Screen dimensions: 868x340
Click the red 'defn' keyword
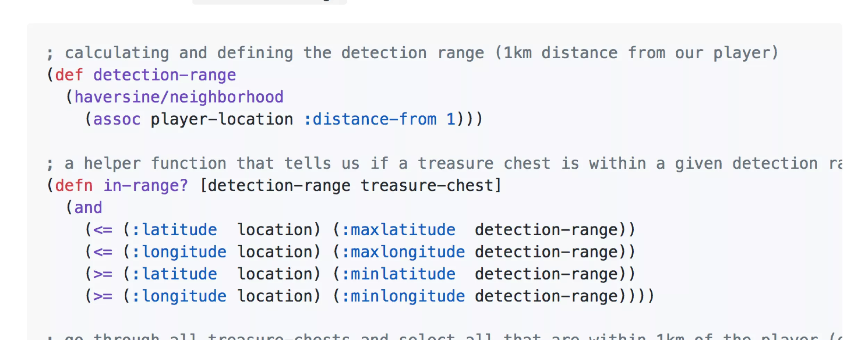[x=74, y=186]
